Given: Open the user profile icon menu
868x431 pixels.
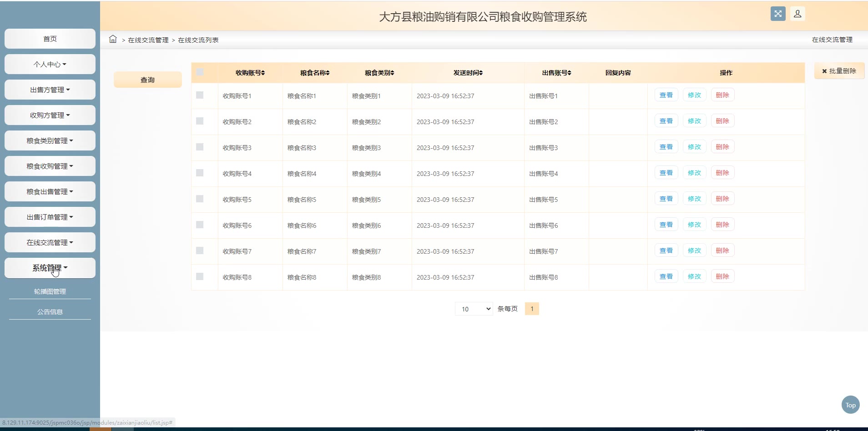Looking at the screenshot, I should pyautogui.click(x=797, y=14).
